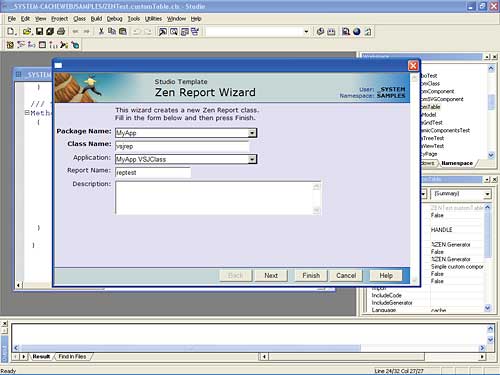Viewport: 500px width, 375px height.
Task: Click the Cut scissors toolbar icon
Action: [101, 32]
